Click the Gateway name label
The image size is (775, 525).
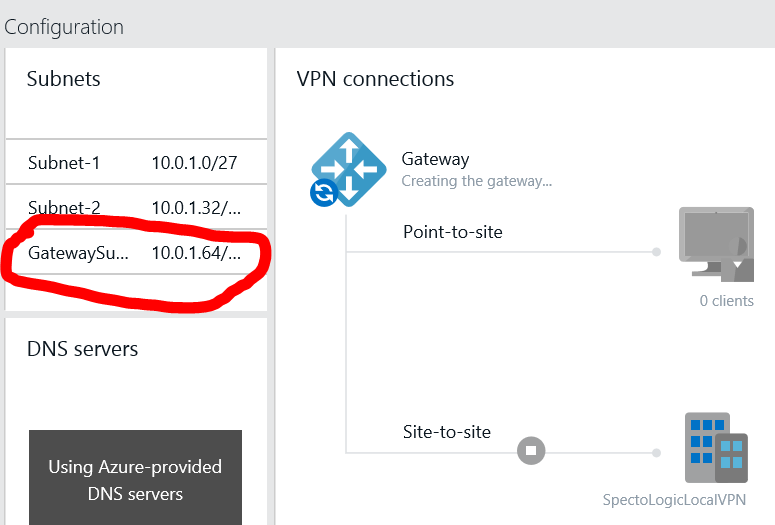(x=435, y=159)
